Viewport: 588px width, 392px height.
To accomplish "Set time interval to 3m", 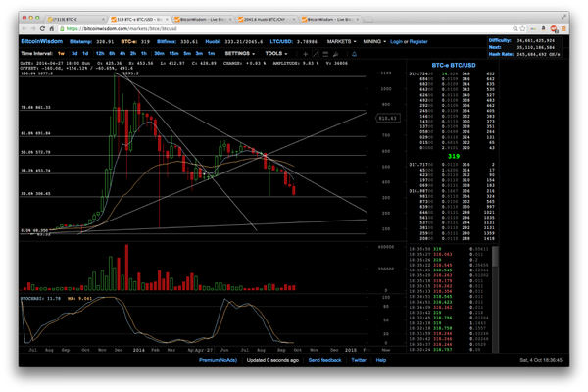I will (x=199, y=54).
